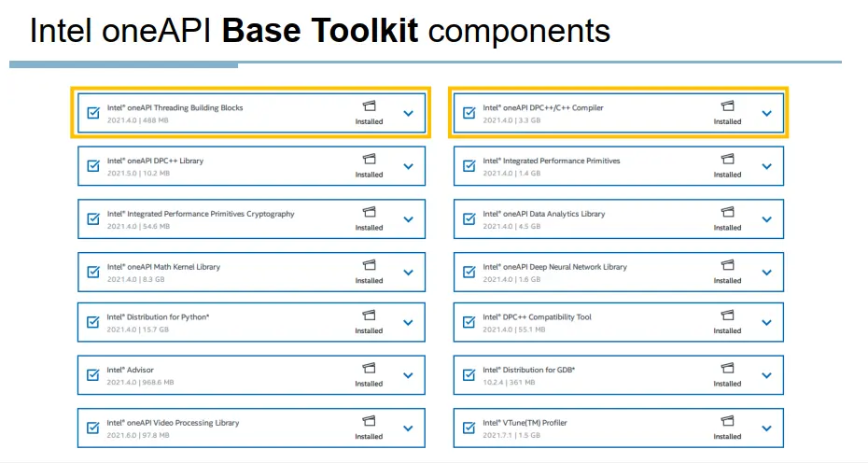Click installed icon for Distribution for GDB
Image resolution: width=868 pixels, height=463 pixels.
tap(727, 369)
